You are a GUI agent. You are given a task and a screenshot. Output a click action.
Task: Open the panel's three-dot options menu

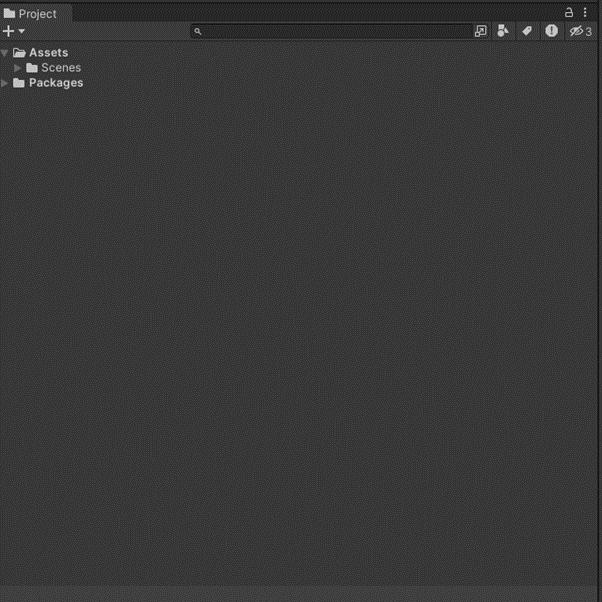click(586, 13)
